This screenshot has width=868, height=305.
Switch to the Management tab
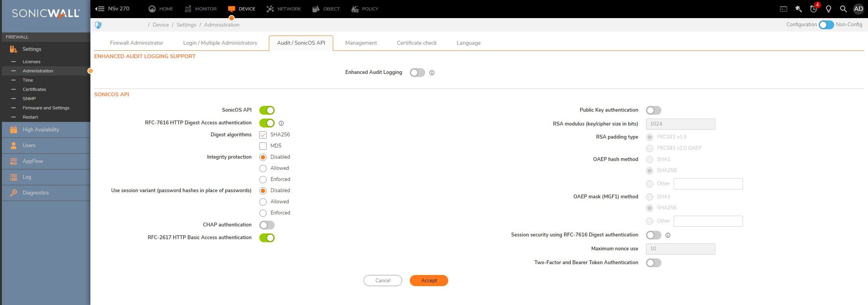click(361, 43)
